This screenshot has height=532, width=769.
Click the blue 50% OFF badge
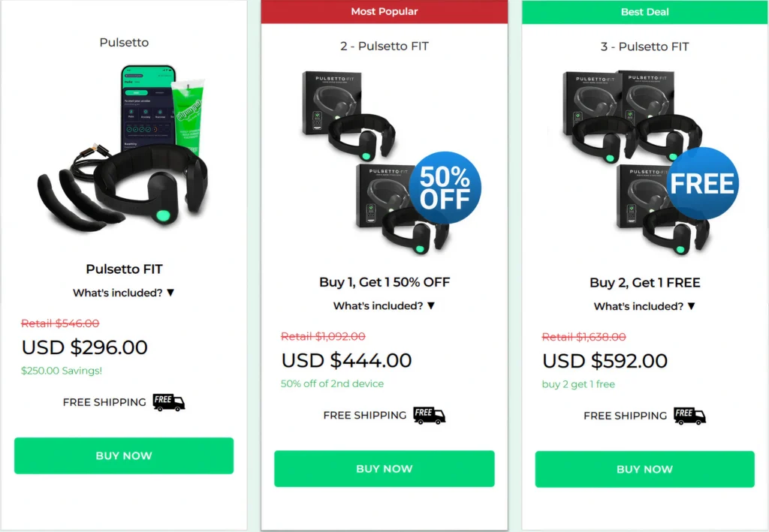click(445, 188)
